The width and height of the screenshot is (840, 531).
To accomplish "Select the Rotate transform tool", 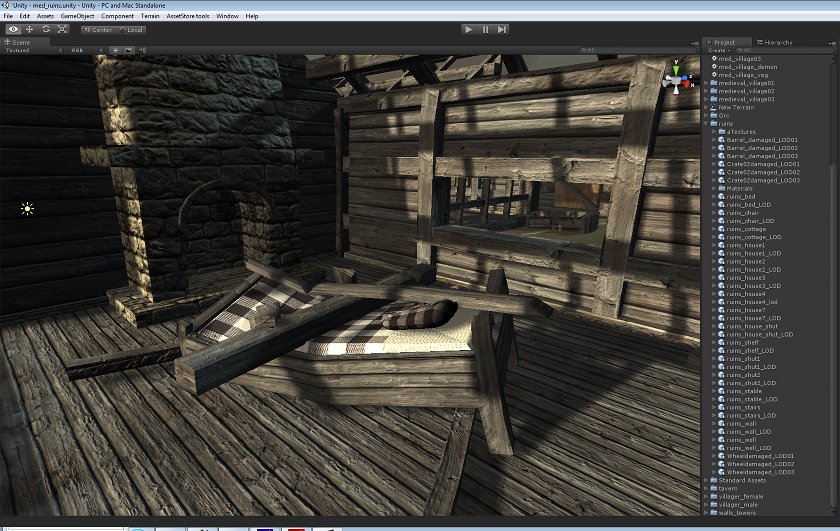I will click(46, 29).
